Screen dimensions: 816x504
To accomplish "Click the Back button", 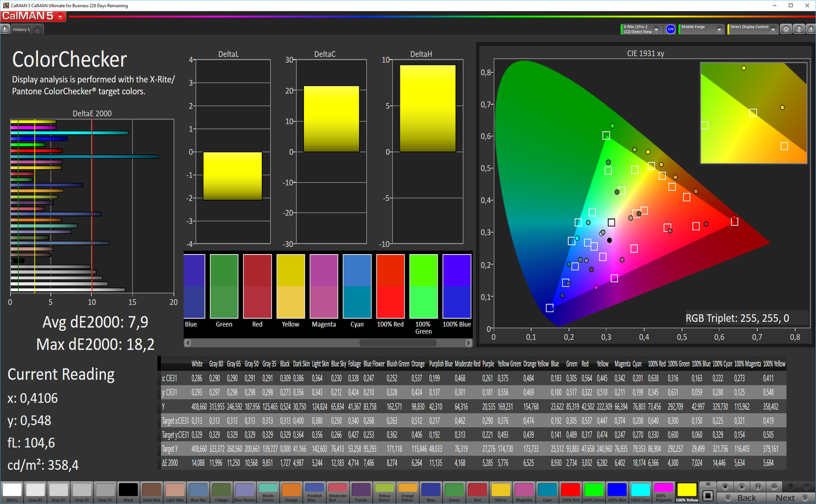I will 742,498.
